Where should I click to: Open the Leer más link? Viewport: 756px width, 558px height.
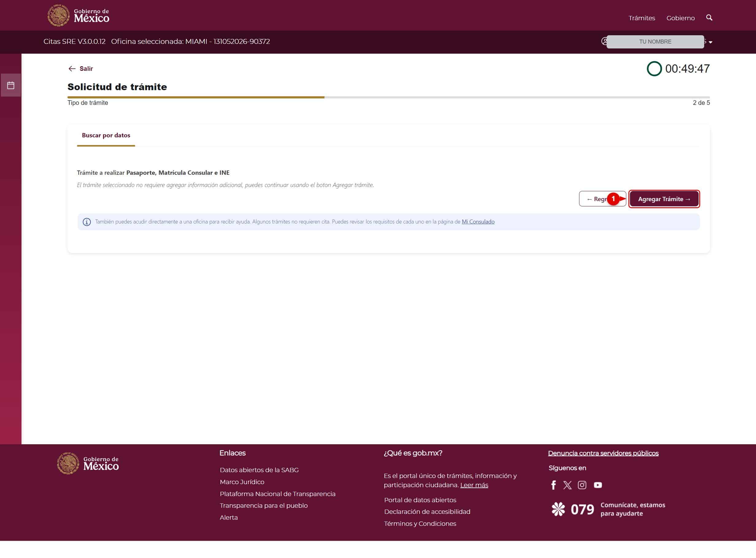(474, 485)
